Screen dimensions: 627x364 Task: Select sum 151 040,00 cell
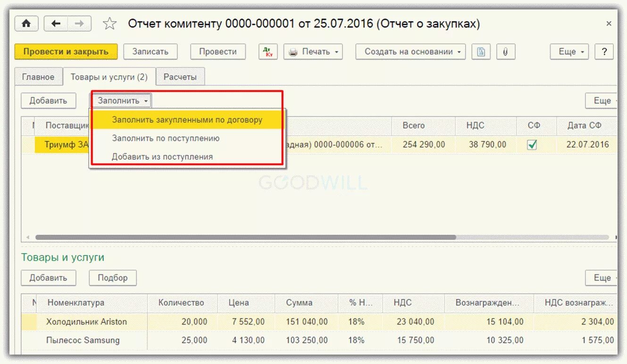click(306, 322)
